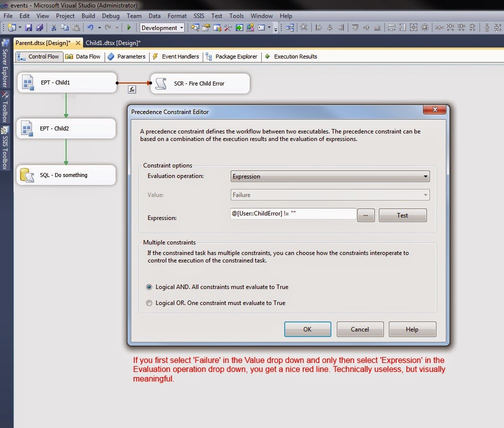Open the Project menu

point(65,15)
